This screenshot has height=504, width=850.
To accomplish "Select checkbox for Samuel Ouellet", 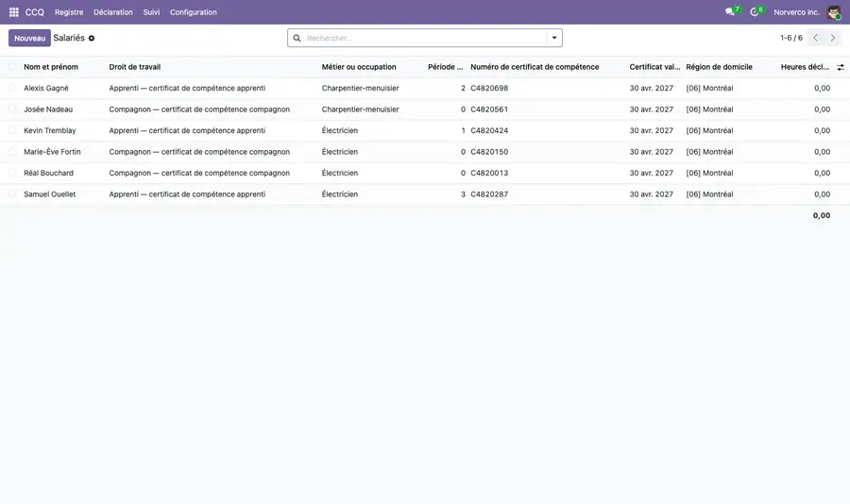I will pyautogui.click(x=12, y=194).
